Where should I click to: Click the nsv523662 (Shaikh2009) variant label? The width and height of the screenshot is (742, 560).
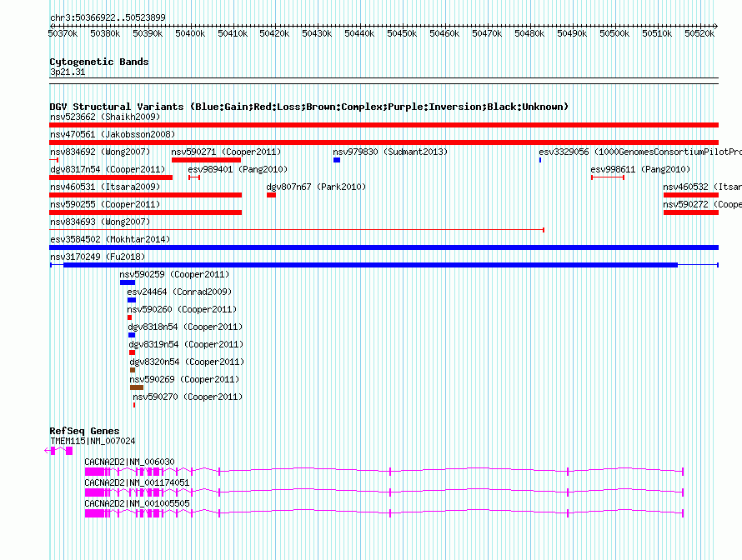pos(105,117)
